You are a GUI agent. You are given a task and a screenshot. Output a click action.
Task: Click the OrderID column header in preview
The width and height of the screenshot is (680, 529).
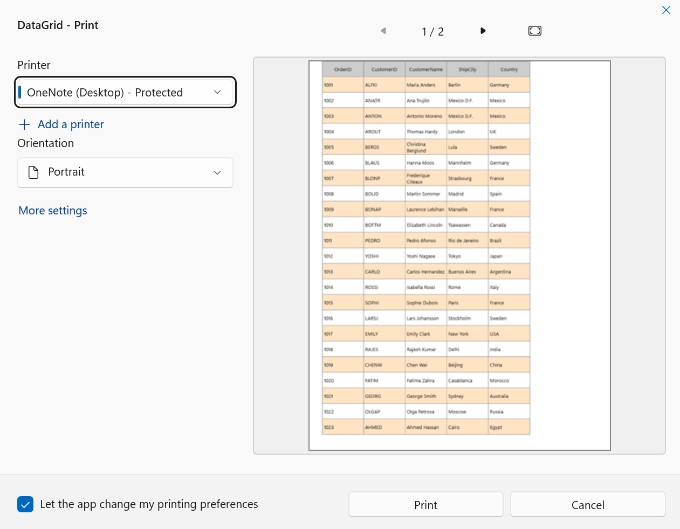click(343, 69)
